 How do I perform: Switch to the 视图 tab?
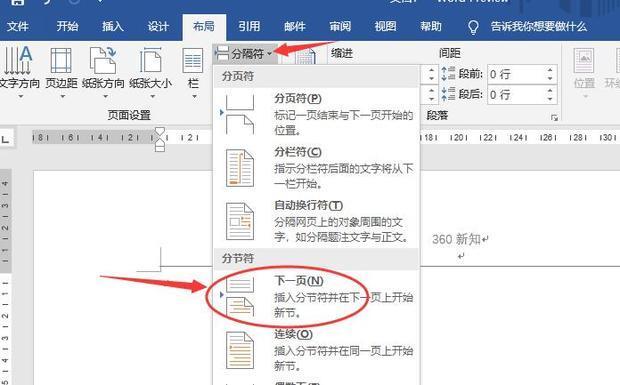click(x=386, y=26)
